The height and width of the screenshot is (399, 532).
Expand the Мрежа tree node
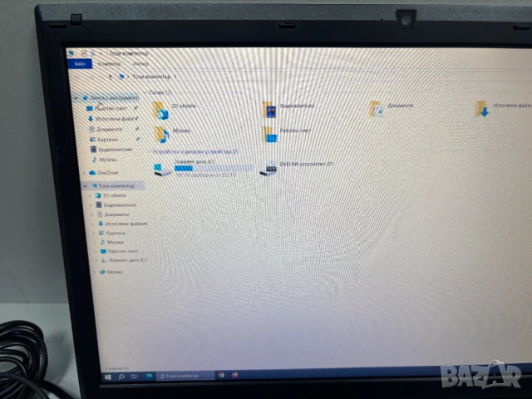tap(94, 272)
